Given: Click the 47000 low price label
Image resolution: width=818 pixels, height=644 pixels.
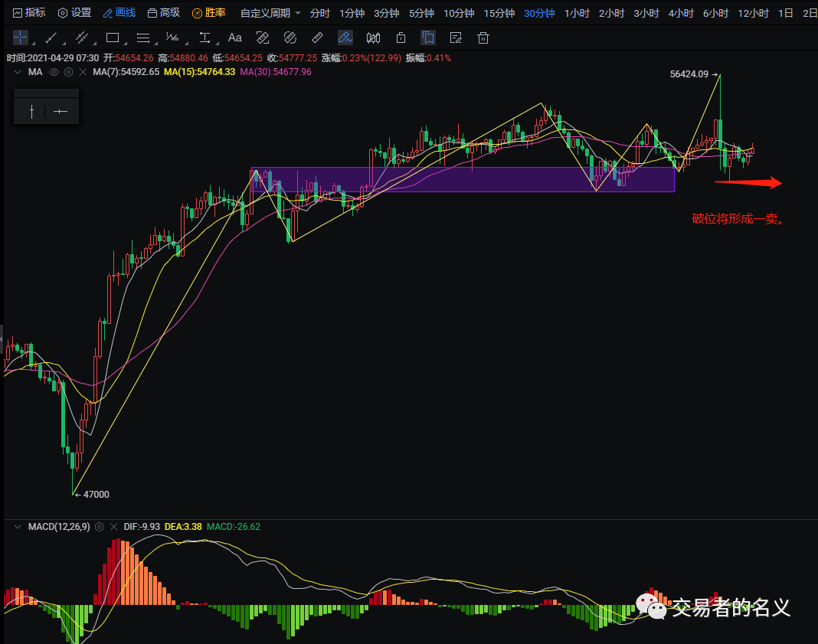Looking at the screenshot, I should point(96,495).
